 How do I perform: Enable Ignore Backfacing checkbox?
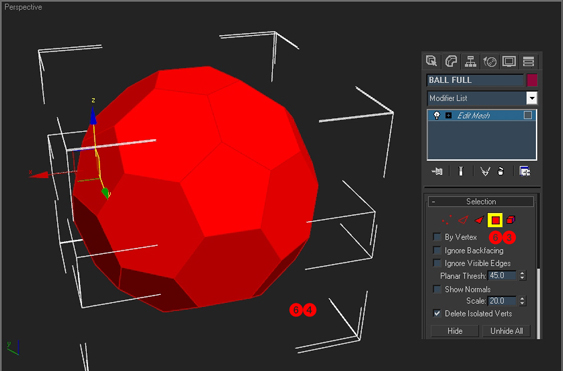(x=437, y=250)
